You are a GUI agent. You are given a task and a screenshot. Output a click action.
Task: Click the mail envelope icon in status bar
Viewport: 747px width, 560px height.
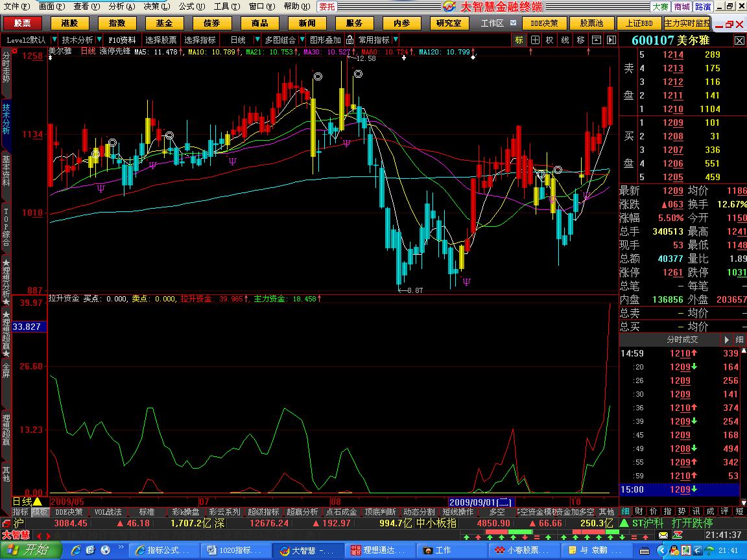pos(663,535)
